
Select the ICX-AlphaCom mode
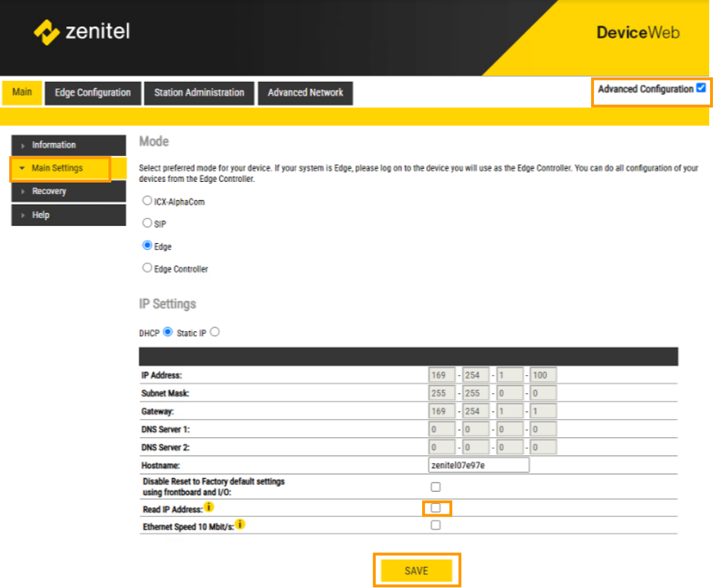(x=147, y=201)
